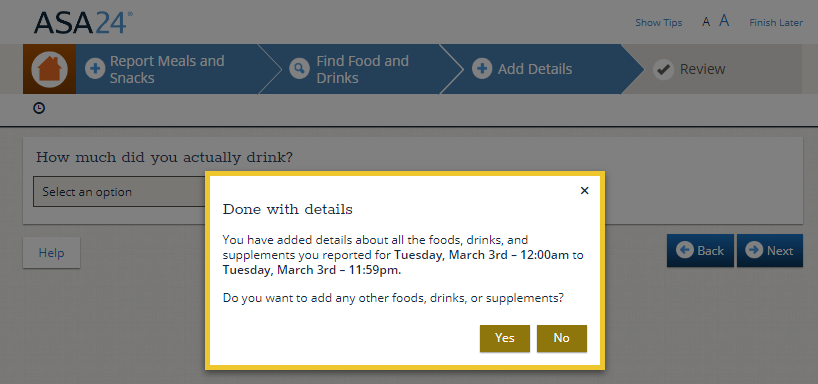Image resolution: width=818 pixels, height=384 pixels.
Task: Switch to the Review step label
Action: pyautogui.click(x=702, y=69)
